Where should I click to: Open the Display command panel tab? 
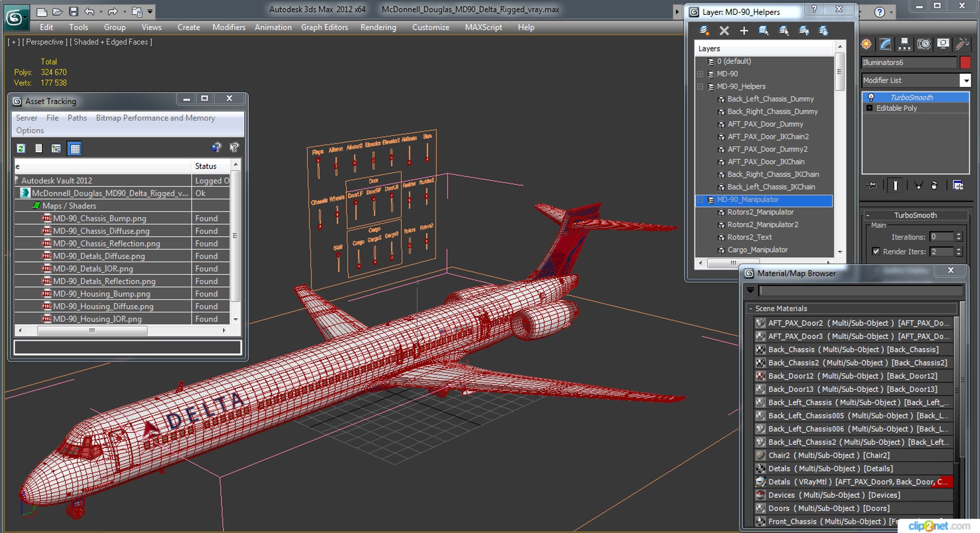coord(943,44)
